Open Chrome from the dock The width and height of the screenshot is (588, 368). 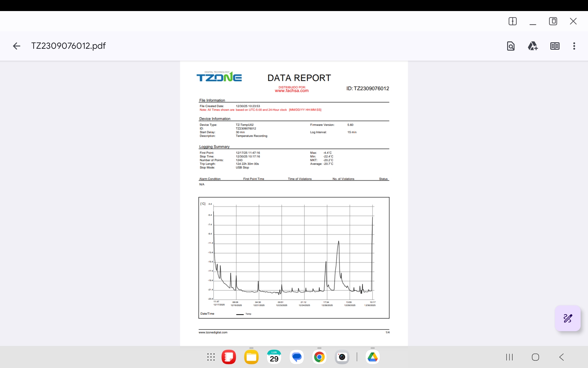319,357
